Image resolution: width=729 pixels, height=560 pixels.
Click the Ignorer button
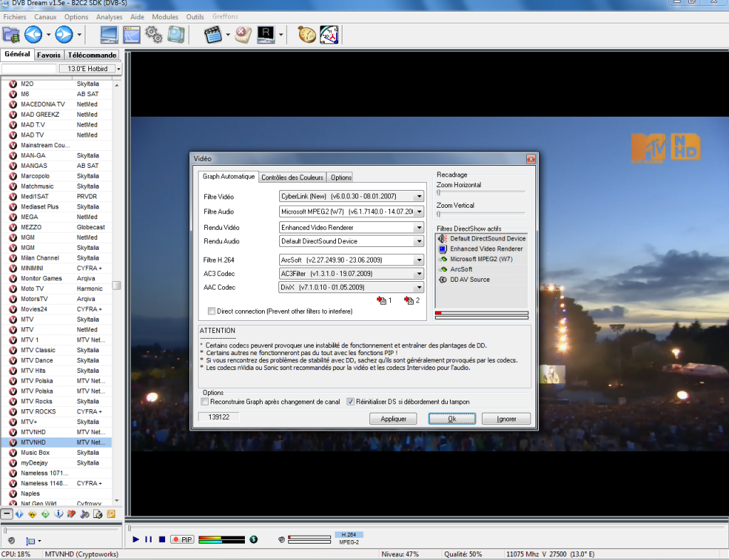506,418
